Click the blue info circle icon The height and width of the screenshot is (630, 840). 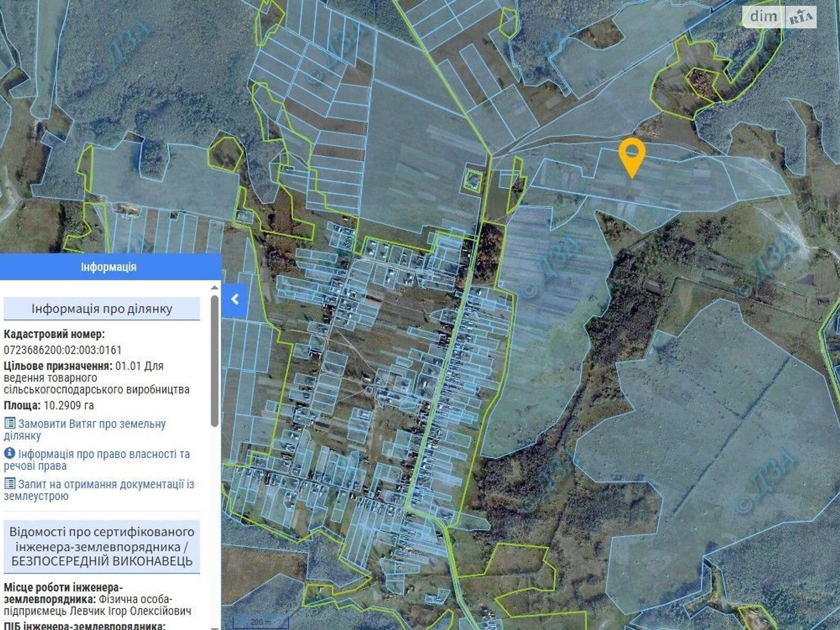9,454
